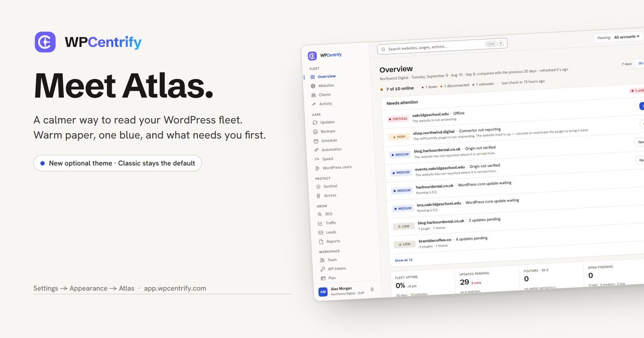Click the large WPCentrify banner logo icon
Screen dimensions: 644x338
(45, 42)
